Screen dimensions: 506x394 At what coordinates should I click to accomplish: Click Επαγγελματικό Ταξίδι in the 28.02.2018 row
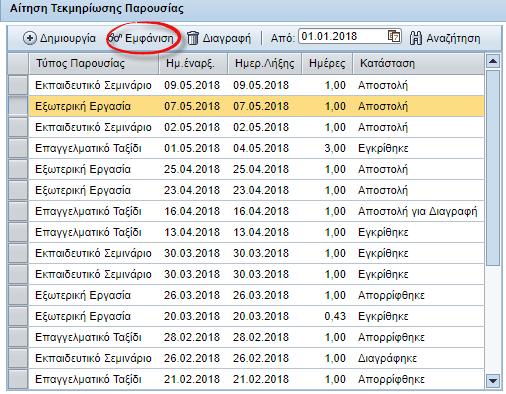(x=88, y=337)
